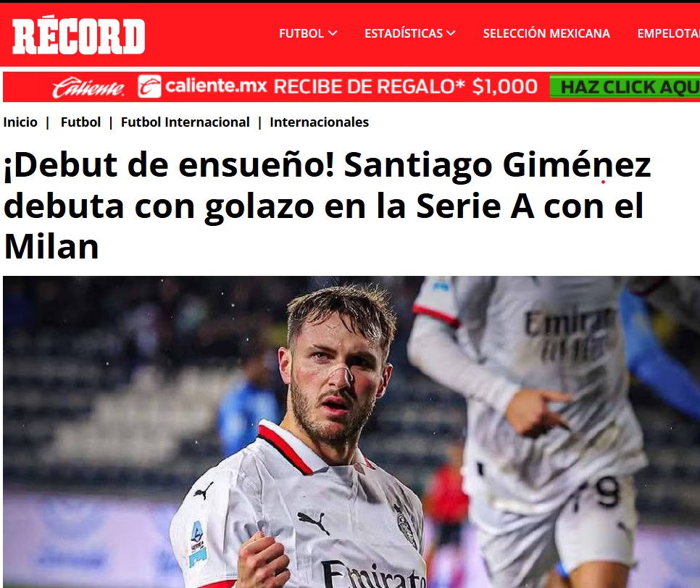Go to Inicio breadcrumb link
The image size is (700, 588).
pyautogui.click(x=20, y=122)
